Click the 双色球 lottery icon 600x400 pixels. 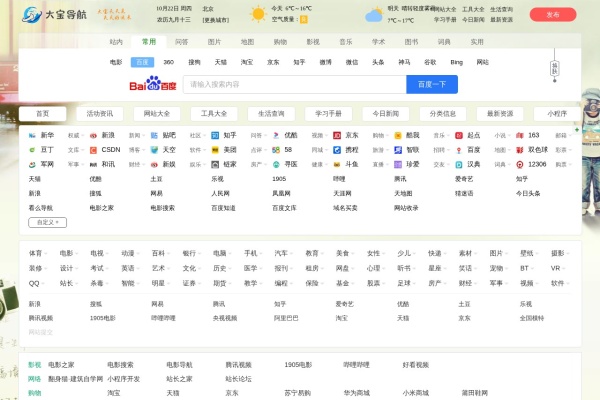tap(520, 150)
